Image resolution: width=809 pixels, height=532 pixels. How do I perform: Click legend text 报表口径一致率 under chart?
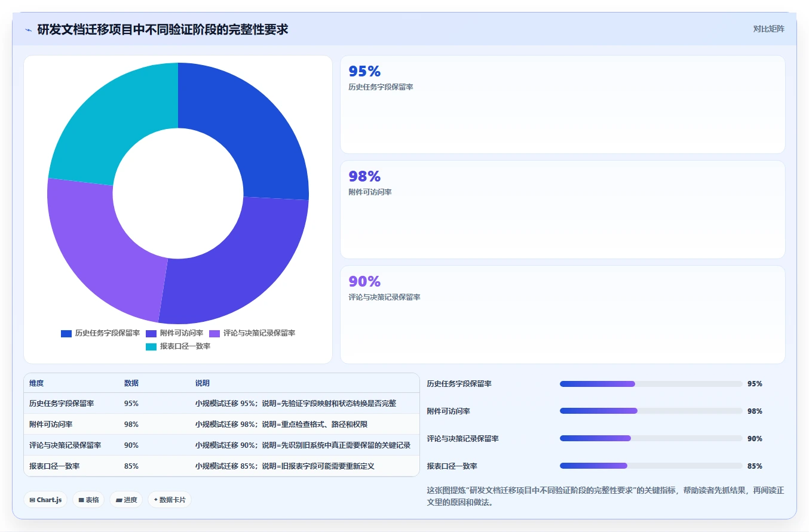pos(185,346)
